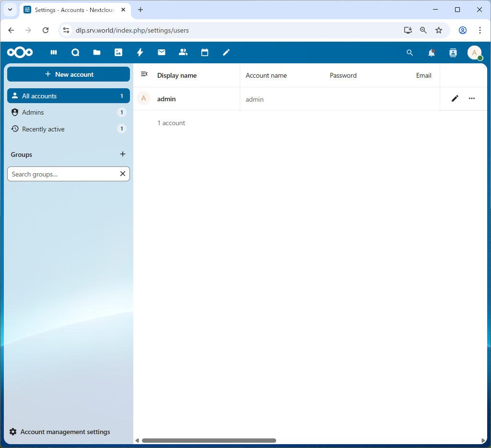Select the Admins group
This screenshot has width=491, height=448.
tap(33, 112)
